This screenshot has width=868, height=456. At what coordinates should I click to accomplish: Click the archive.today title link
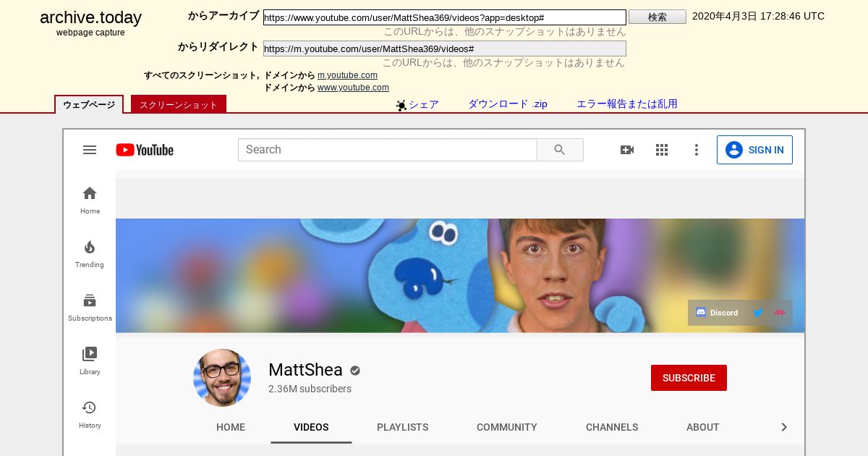(x=90, y=17)
